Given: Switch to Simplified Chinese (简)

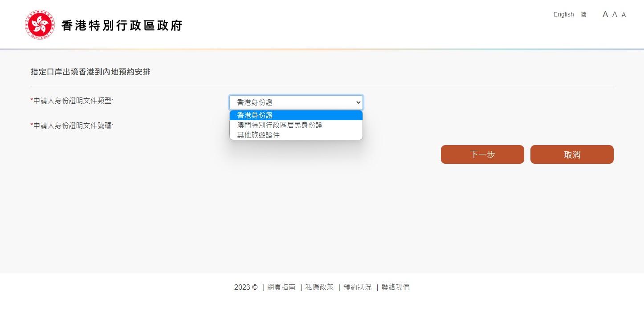Looking at the screenshot, I should (583, 14).
